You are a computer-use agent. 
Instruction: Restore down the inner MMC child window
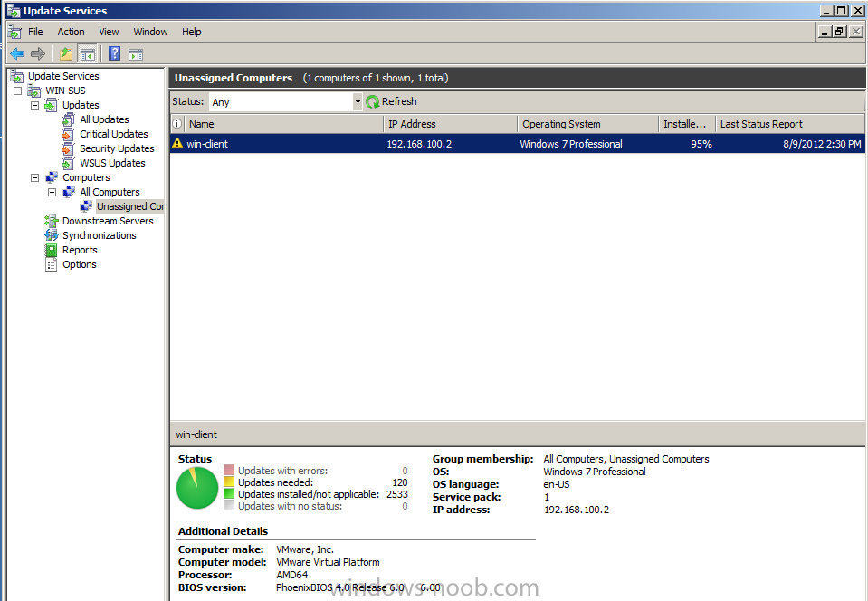click(x=840, y=32)
